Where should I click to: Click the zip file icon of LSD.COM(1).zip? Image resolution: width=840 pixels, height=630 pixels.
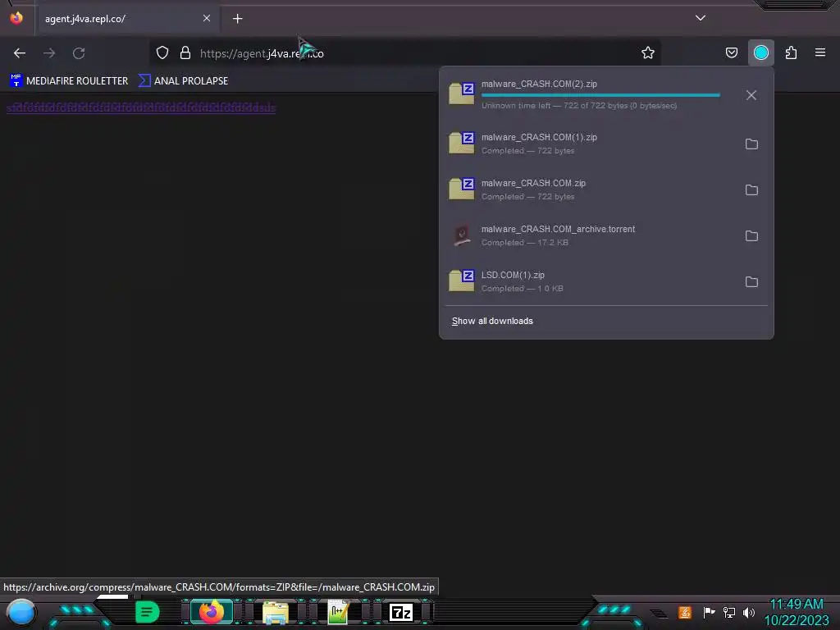point(462,281)
